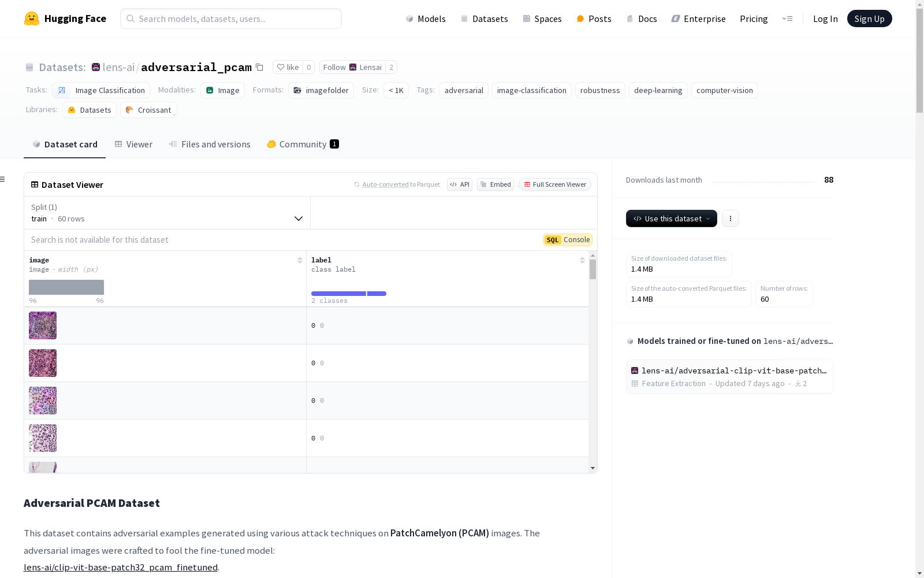Select the adversarial tag
The height and width of the screenshot is (578, 924).
tap(464, 90)
